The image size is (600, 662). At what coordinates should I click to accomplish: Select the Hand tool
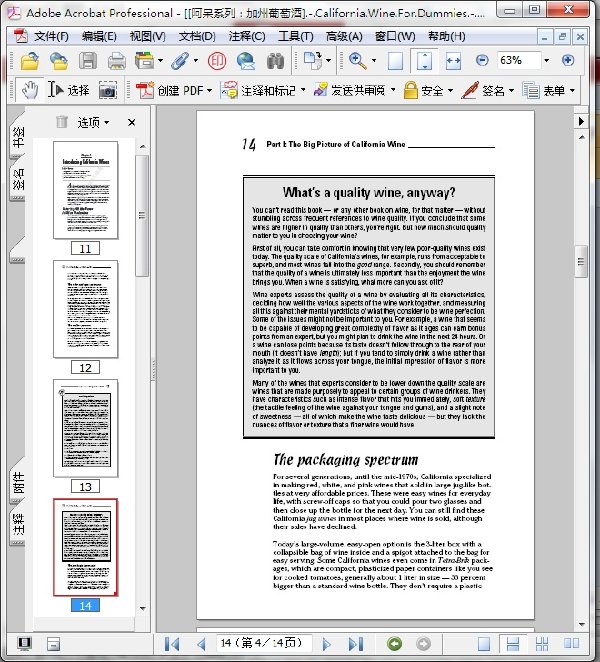30,90
